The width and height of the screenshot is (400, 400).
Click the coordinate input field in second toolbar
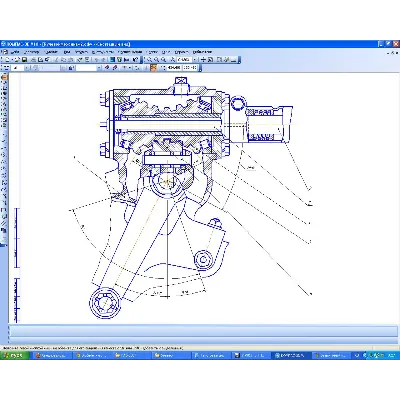(x=175, y=68)
